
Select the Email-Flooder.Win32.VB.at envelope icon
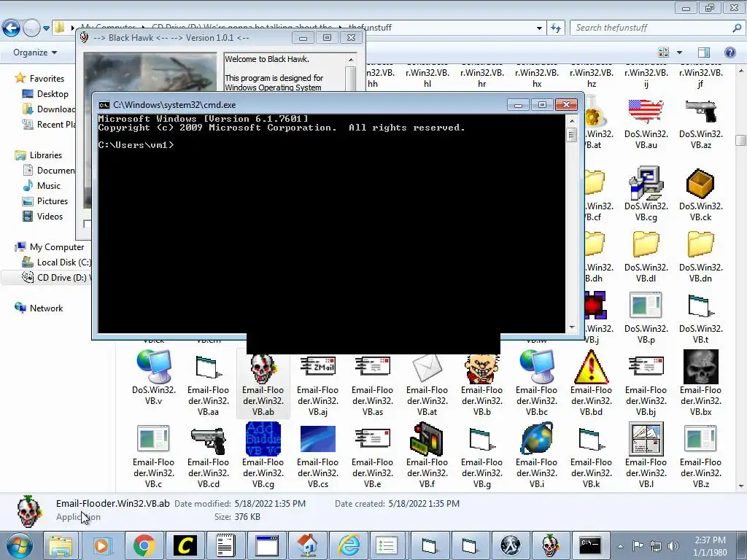coord(427,367)
